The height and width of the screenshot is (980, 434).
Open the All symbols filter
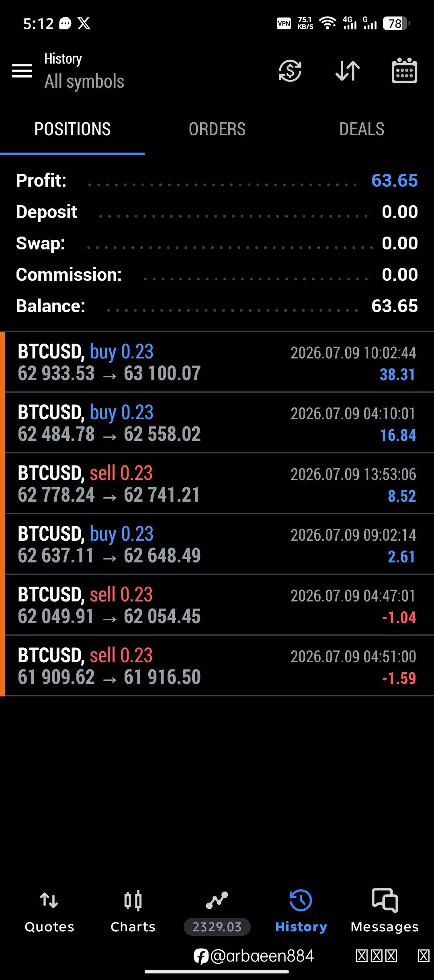click(x=84, y=81)
